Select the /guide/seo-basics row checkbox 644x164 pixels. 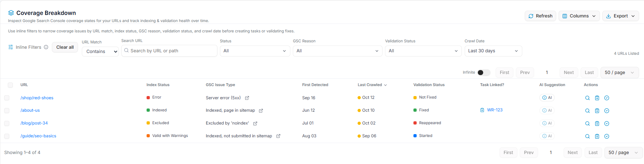7,136
